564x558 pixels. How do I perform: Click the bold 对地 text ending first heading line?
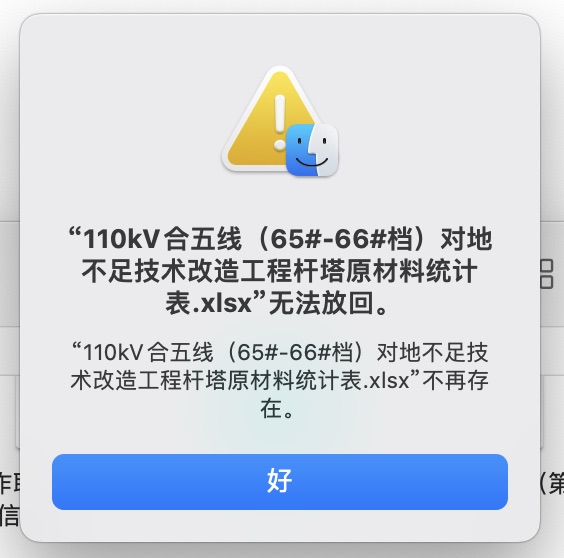point(466,239)
